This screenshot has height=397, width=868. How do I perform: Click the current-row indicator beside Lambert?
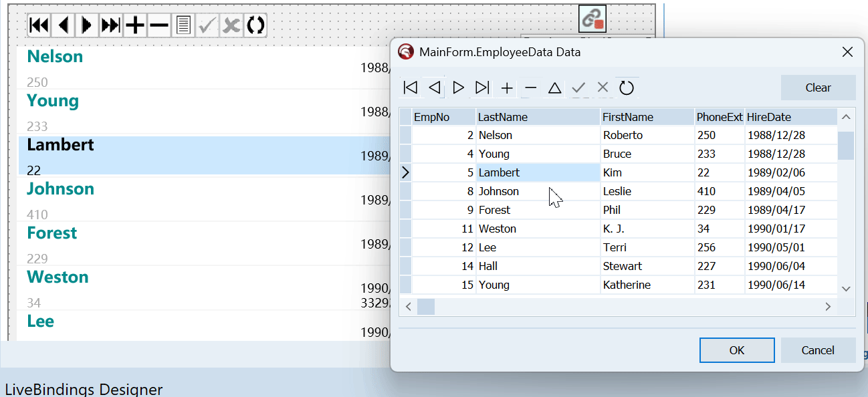(405, 172)
